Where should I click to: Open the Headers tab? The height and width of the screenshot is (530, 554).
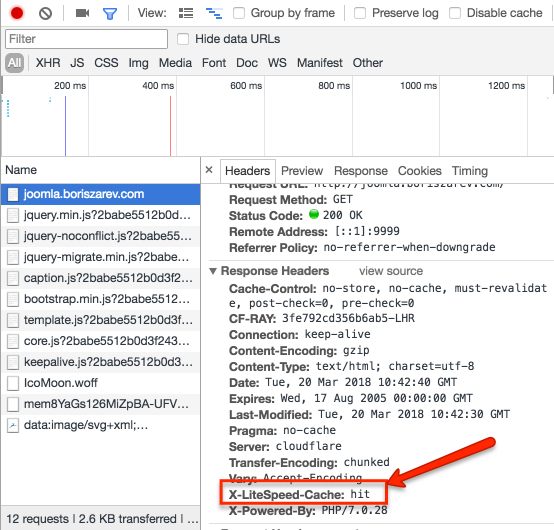click(x=247, y=171)
